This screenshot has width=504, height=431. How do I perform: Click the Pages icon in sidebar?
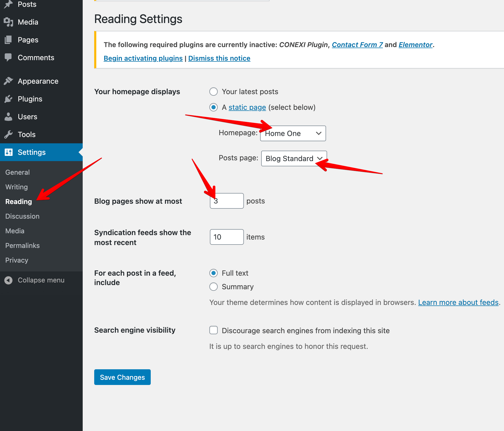(x=8, y=40)
